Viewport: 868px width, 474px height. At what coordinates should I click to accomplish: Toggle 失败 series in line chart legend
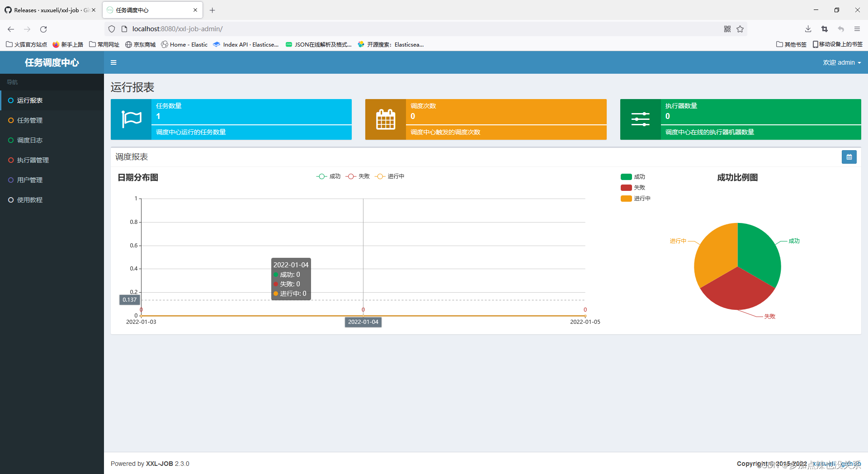tap(358, 176)
